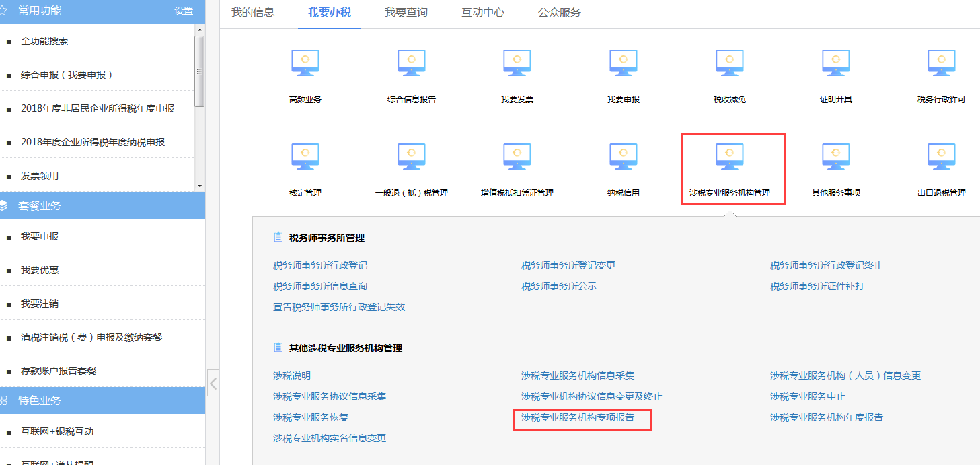This screenshot has width=980, height=465.
Task: Switch to the 公众服务 tab
Action: pos(560,12)
